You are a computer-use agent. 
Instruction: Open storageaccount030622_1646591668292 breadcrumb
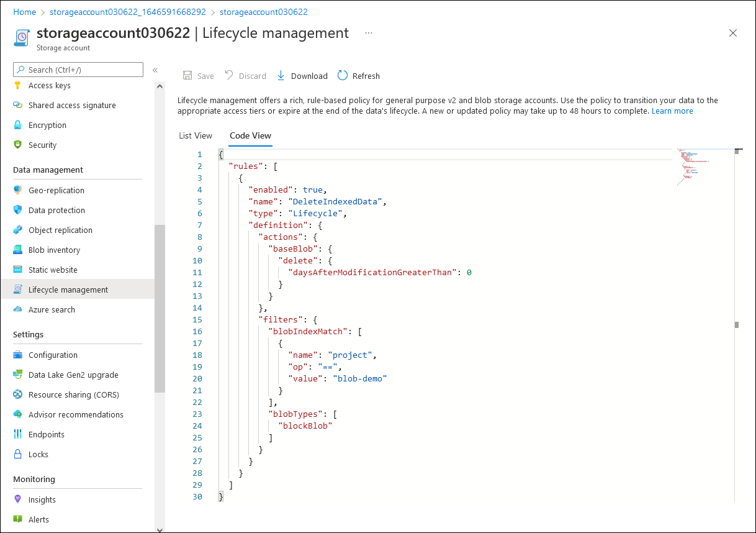click(x=128, y=12)
